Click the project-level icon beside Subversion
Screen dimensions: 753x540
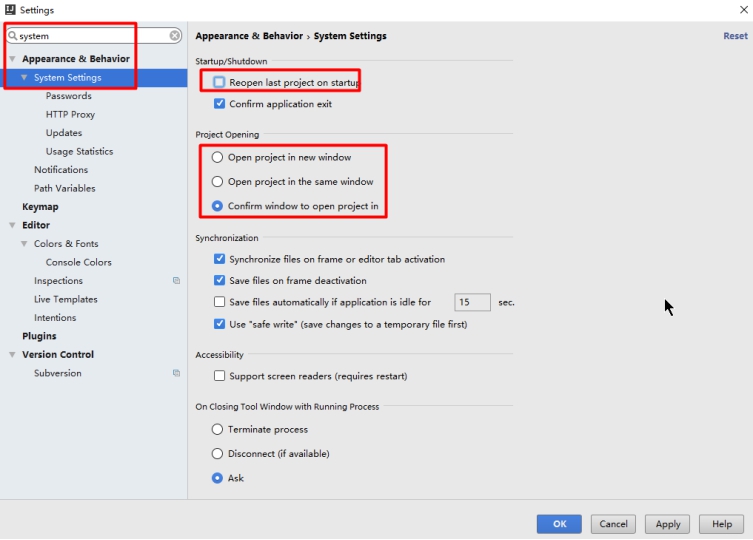point(176,373)
